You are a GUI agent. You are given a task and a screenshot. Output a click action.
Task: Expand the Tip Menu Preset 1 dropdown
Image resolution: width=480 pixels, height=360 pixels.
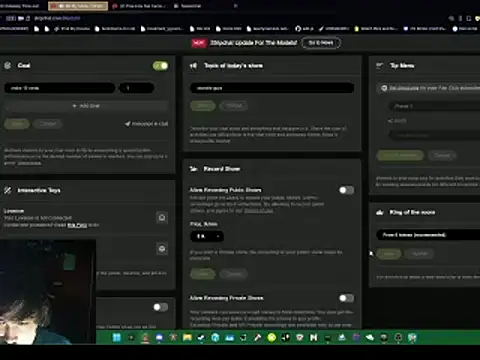(434, 106)
